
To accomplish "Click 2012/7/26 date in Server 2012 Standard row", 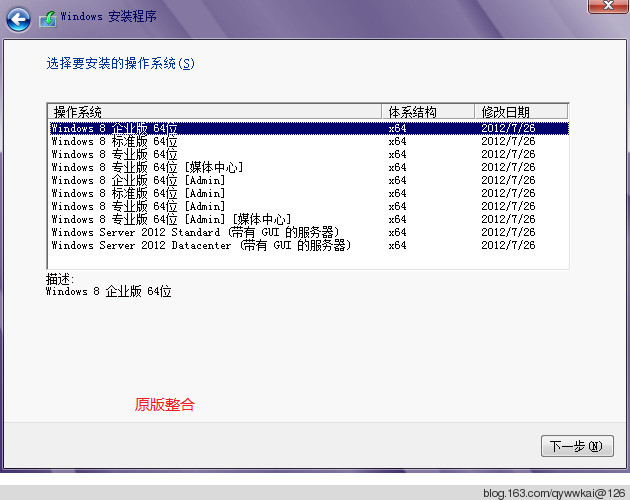I will tap(508, 232).
